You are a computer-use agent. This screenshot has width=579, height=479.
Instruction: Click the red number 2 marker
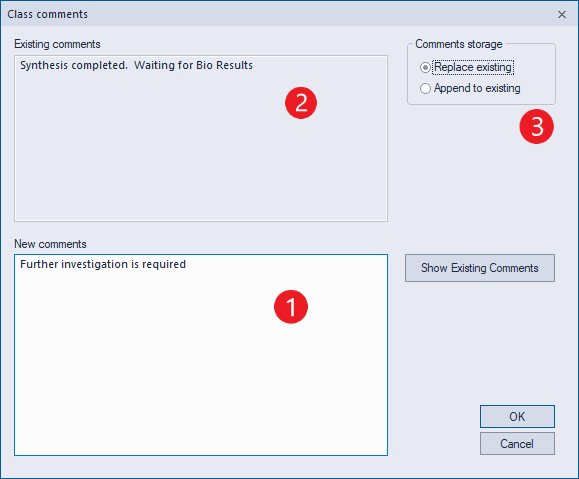point(301,103)
